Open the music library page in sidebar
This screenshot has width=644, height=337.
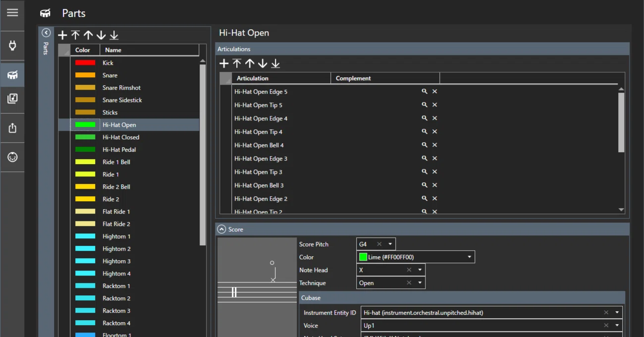click(x=12, y=99)
